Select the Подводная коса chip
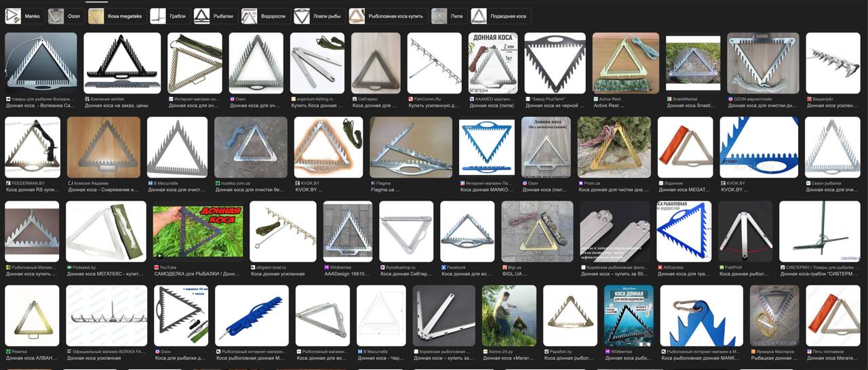The height and width of the screenshot is (370, 868). 500,16
